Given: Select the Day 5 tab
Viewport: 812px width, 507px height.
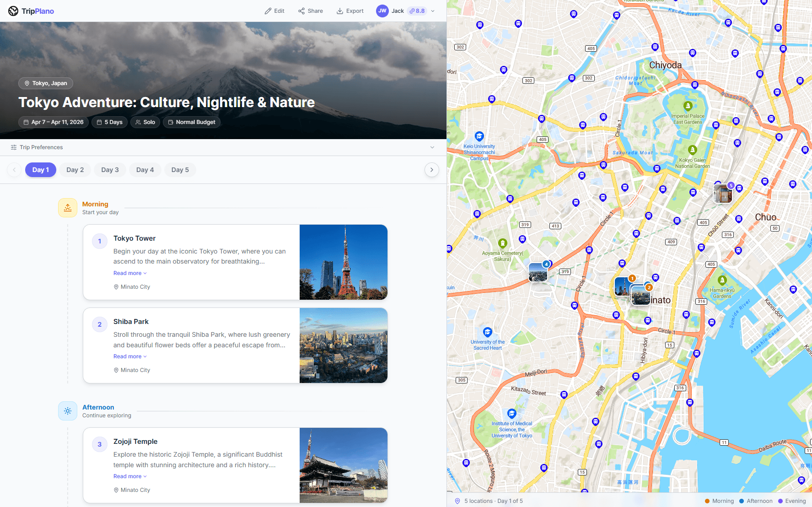Looking at the screenshot, I should coord(180,170).
